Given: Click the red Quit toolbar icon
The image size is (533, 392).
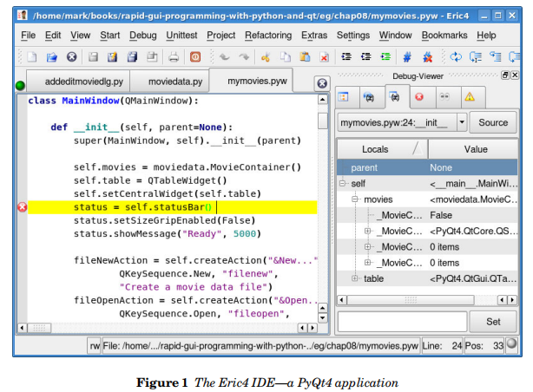Looking at the screenshot, I should tap(195, 56).
